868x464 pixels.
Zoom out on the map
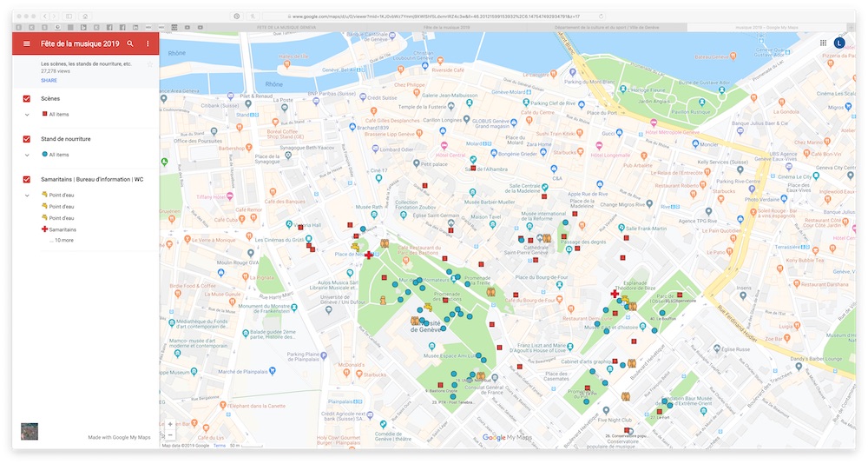click(x=169, y=435)
